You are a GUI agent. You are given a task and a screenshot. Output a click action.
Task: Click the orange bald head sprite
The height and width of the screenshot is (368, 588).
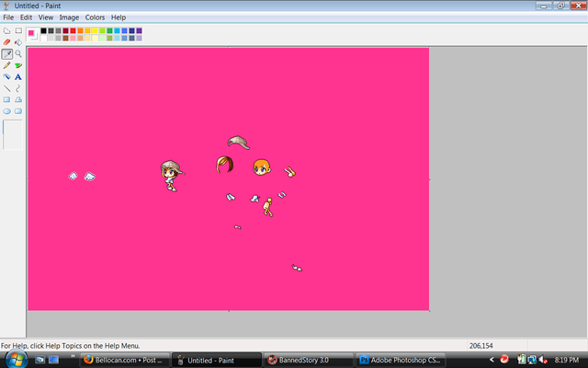[x=262, y=167]
